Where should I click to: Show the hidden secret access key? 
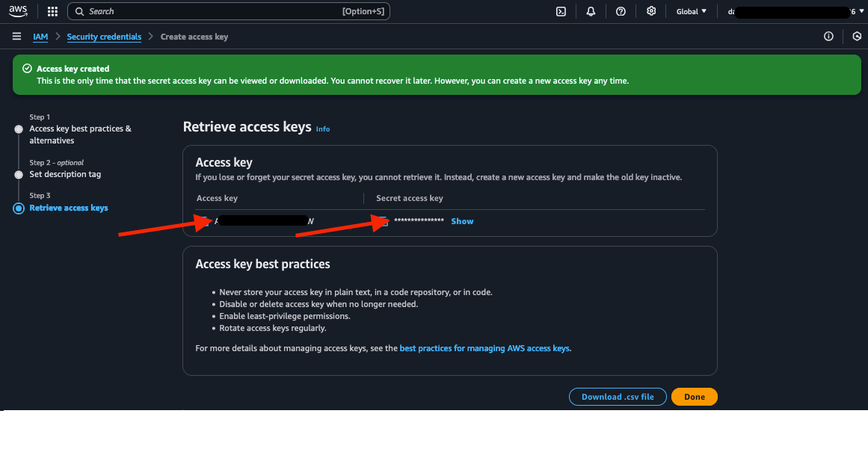(x=462, y=221)
